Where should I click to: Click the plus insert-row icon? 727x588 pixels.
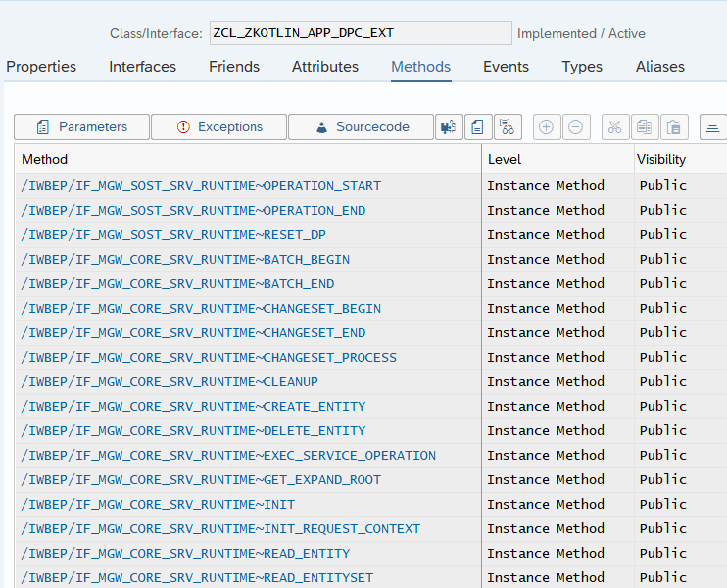click(546, 127)
